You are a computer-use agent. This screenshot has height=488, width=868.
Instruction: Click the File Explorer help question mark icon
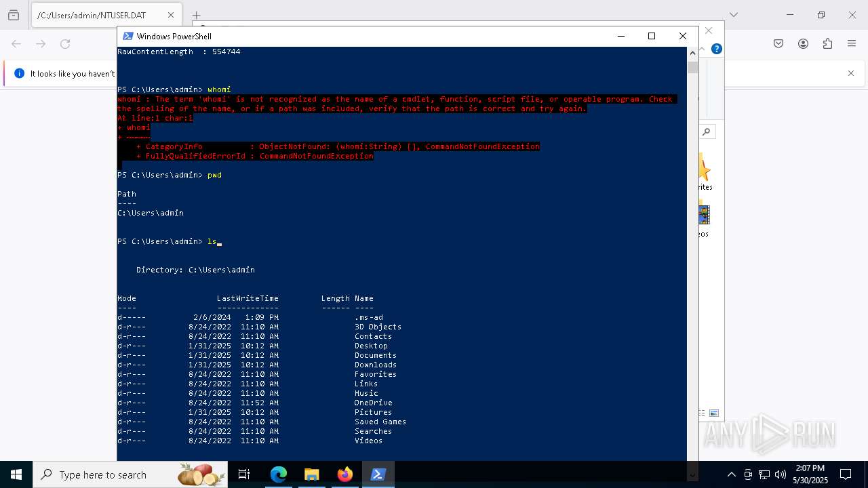717,49
